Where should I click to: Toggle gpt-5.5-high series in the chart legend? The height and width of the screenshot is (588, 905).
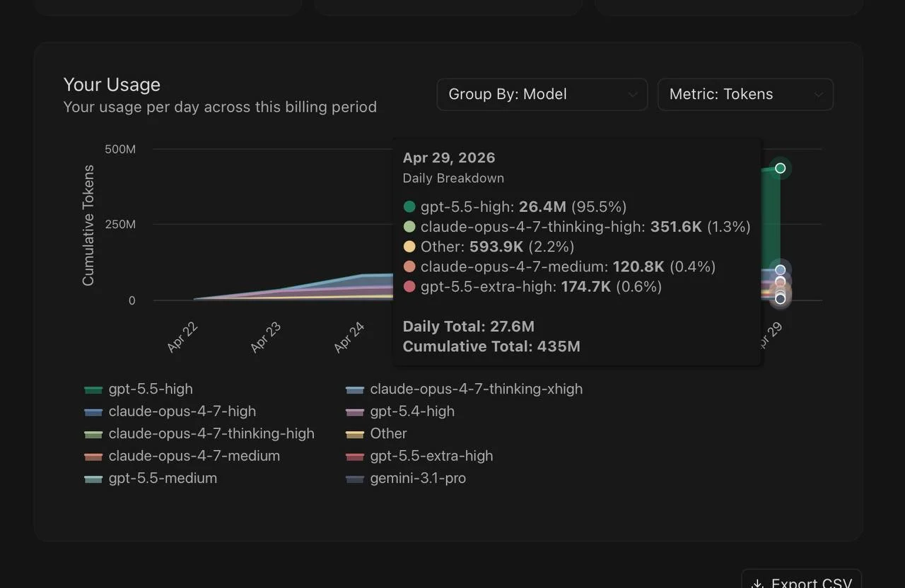click(138, 389)
